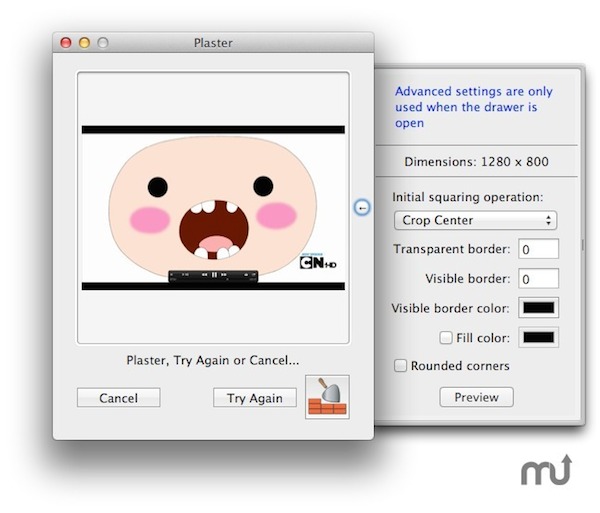
Task: Enable the Rounded corners checkbox
Action: 400,365
